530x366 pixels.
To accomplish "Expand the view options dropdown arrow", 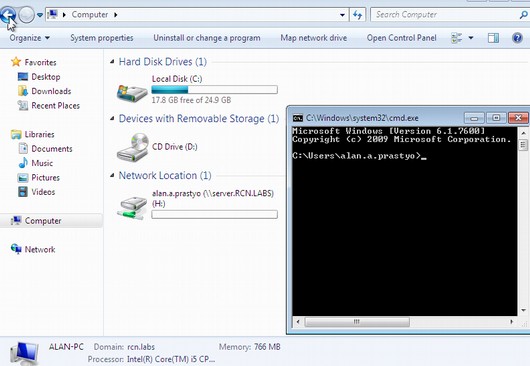I will coord(471,38).
